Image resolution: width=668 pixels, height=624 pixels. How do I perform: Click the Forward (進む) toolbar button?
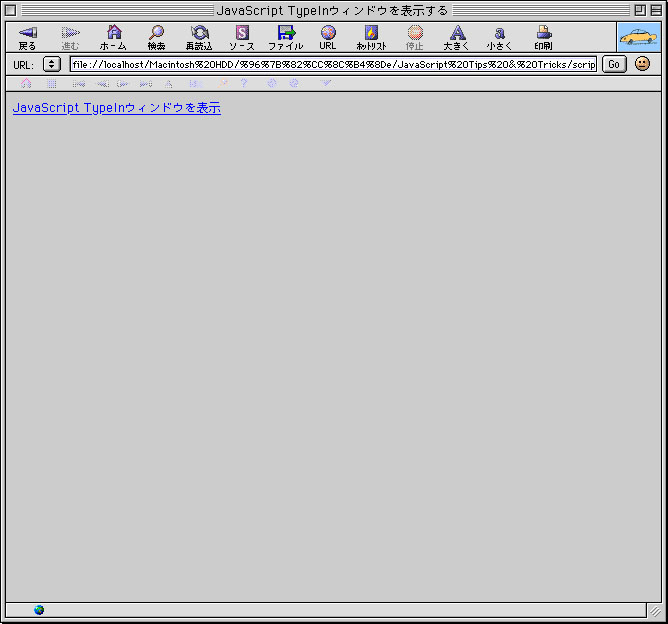pos(70,37)
